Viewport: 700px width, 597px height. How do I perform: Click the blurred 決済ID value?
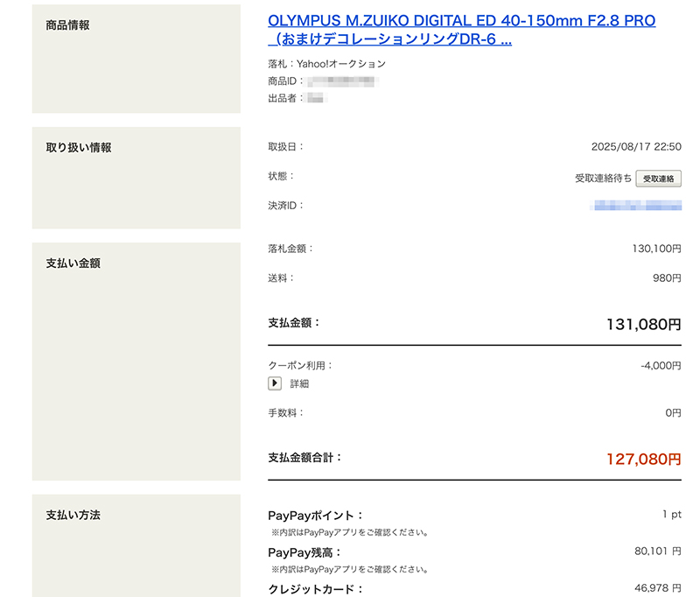[x=636, y=206]
